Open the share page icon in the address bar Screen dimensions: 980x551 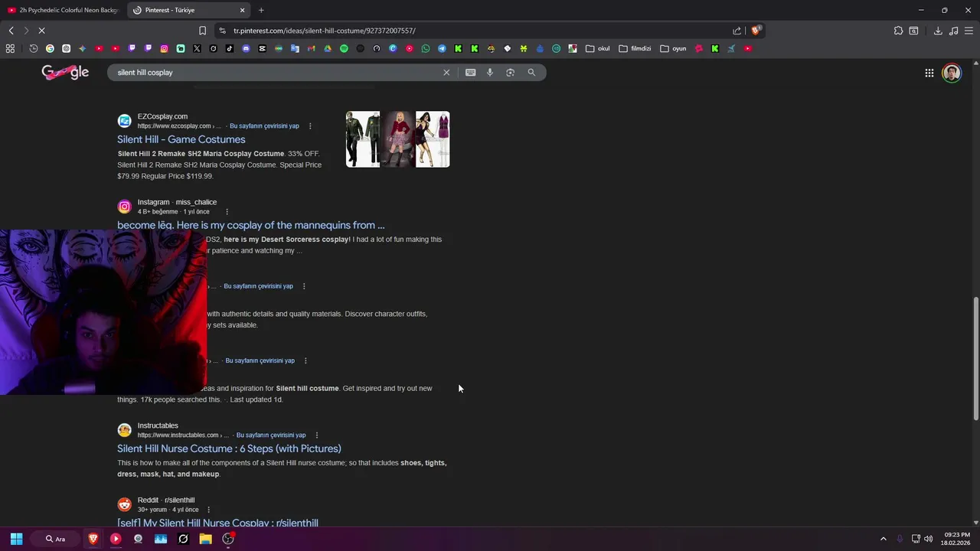[737, 31]
